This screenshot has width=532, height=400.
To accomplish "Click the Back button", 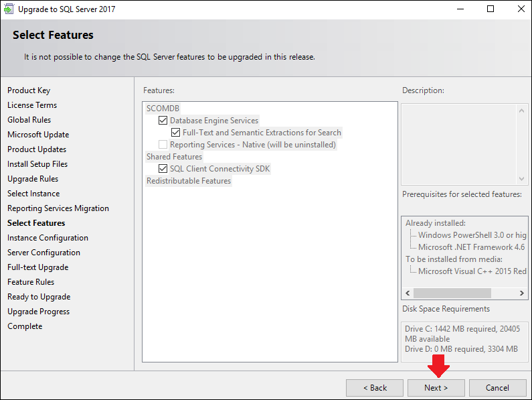I will click(375, 388).
